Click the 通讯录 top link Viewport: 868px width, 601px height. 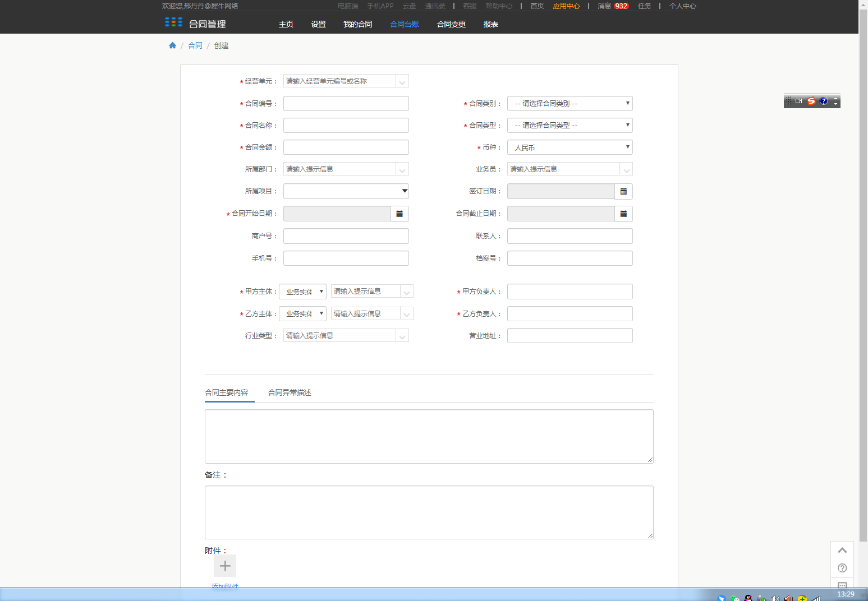[x=435, y=6]
